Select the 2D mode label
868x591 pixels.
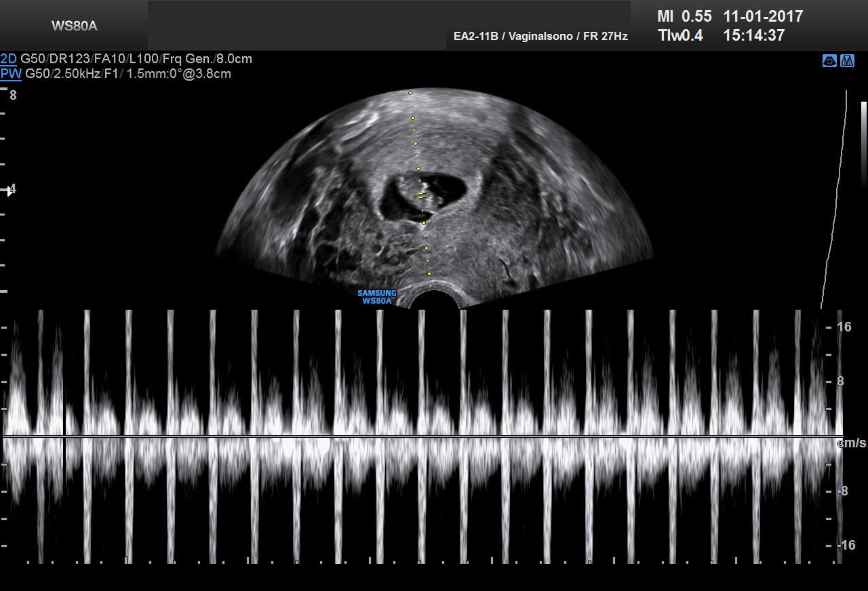tap(9, 59)
